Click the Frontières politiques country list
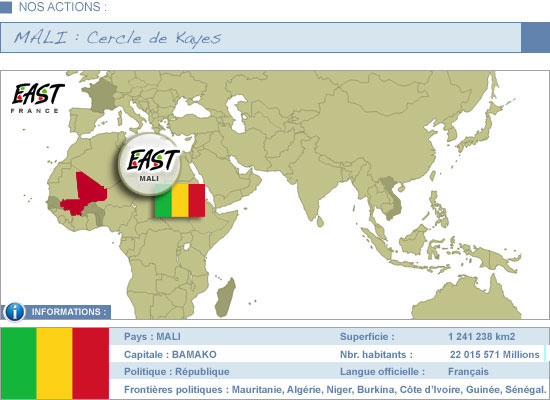The height and width of the screenshot is (400, 550). (389, 389)
